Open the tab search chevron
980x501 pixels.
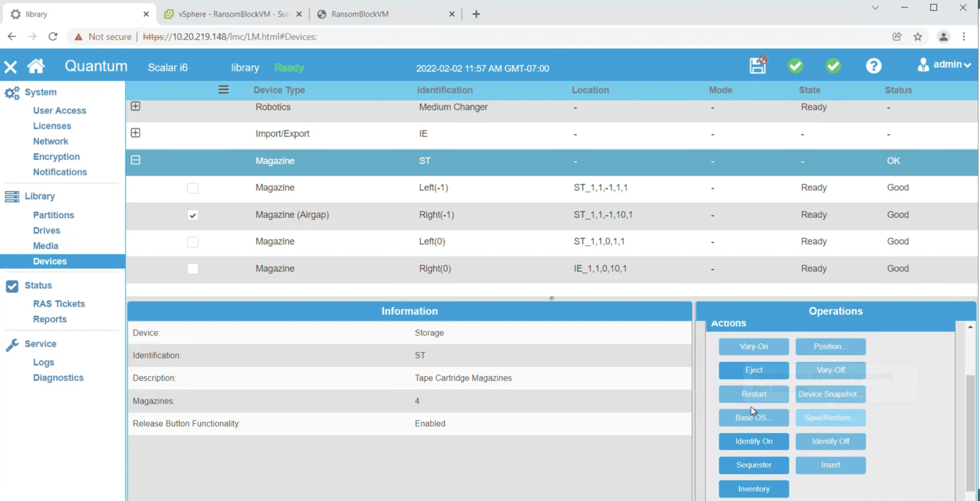875,8
